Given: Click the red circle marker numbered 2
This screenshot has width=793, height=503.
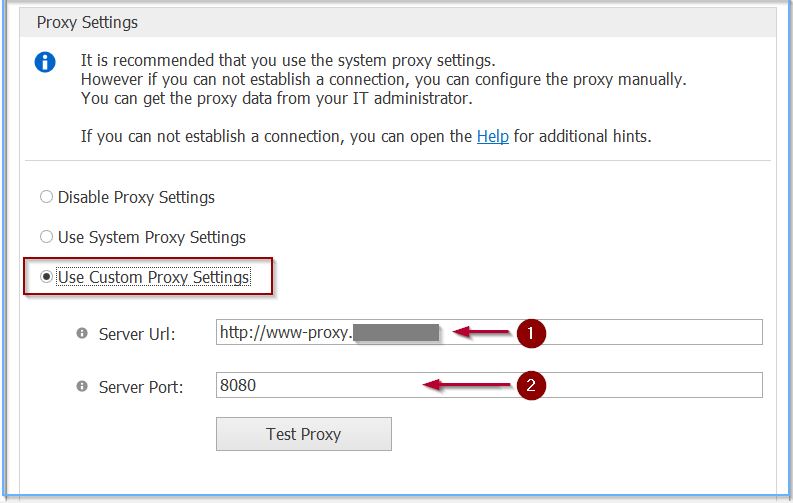Looking at the screenshot, I should [531, 386].
